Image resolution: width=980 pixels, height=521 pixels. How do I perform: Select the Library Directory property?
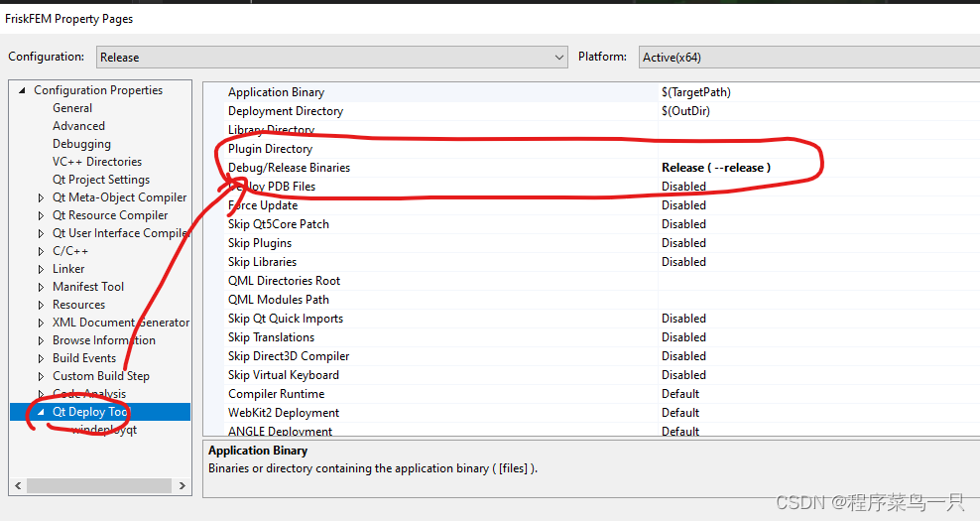271,129
